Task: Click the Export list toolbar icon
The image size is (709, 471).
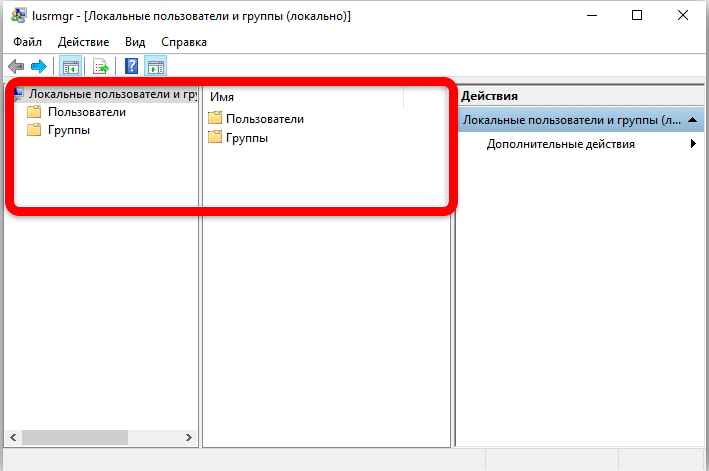Action: click(x=100, y=66)
